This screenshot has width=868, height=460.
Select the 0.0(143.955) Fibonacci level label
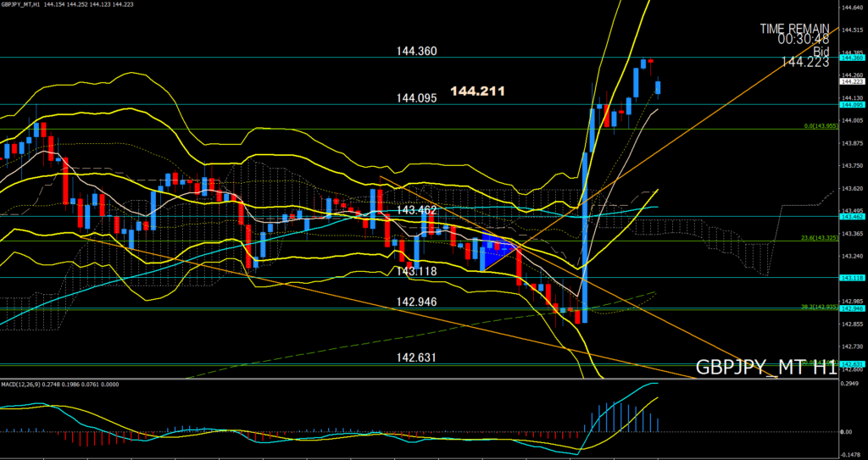click(821, 126)
